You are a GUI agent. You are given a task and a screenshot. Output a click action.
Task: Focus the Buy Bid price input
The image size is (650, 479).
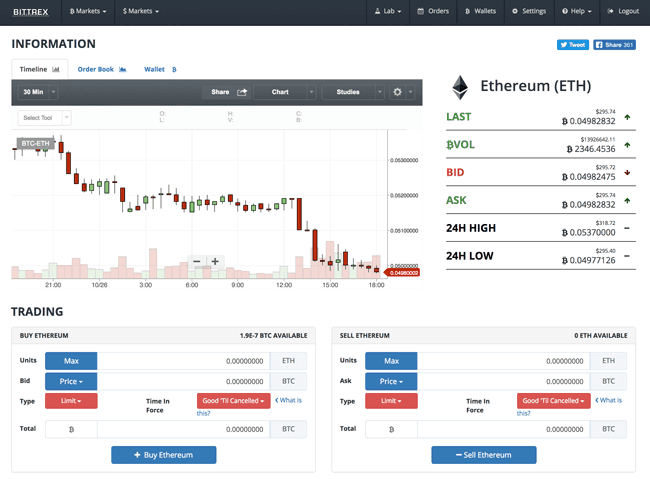pyautogui.click(x=183, y=381)
